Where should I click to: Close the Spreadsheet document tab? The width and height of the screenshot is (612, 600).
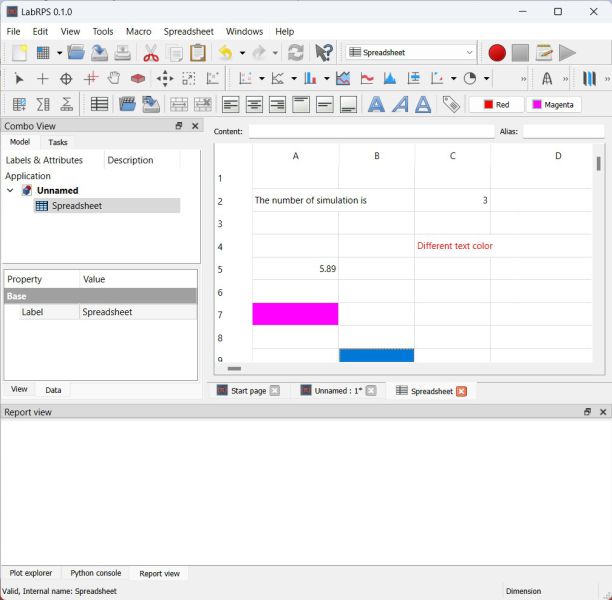click(461, 391)
